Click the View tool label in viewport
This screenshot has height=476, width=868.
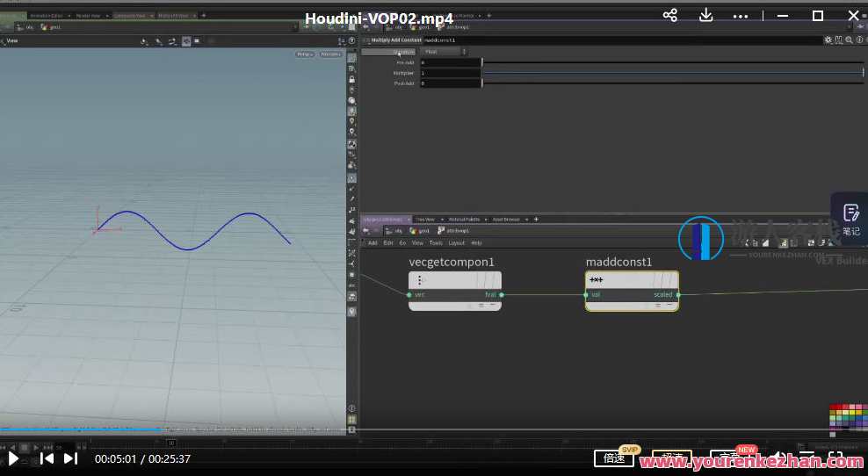pyautogui.click(x=12, y=40)
